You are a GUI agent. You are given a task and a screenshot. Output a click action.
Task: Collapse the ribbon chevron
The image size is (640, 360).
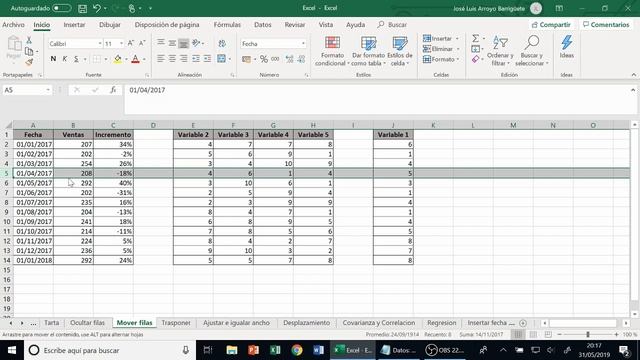(x=633, y=75)
